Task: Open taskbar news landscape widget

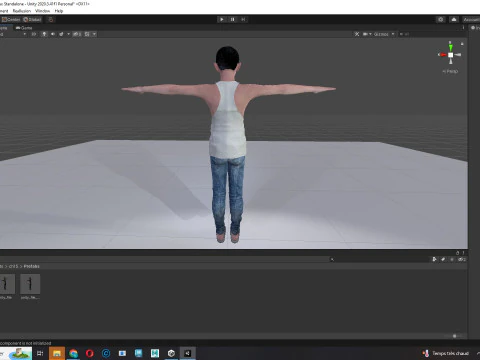Action: click(19, 353)
